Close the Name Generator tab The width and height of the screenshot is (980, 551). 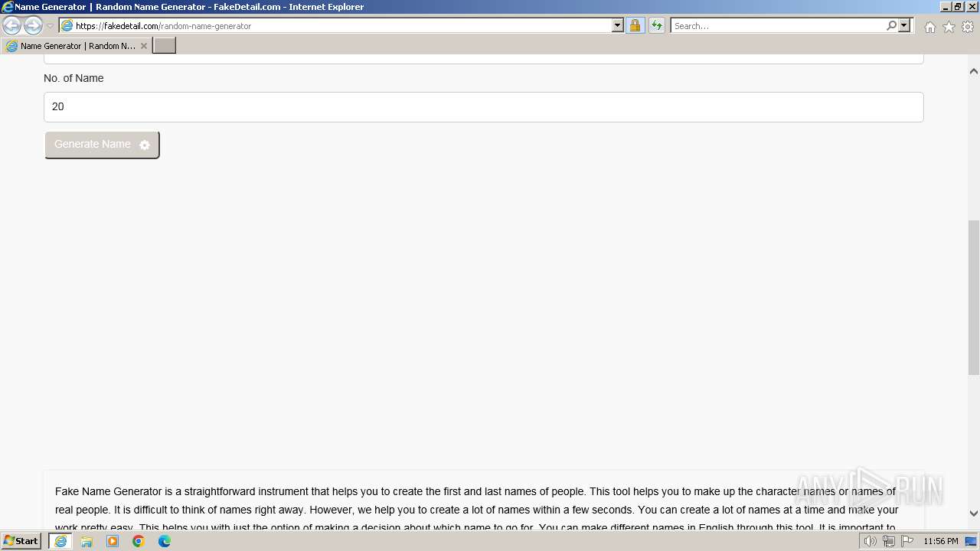tap(143, 46)
